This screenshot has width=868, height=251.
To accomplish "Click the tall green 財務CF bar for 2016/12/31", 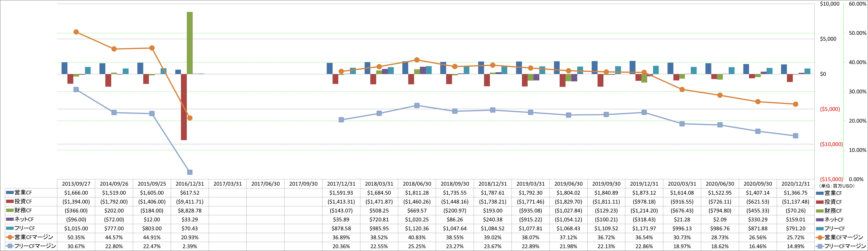I will click(x=190, y=43).
